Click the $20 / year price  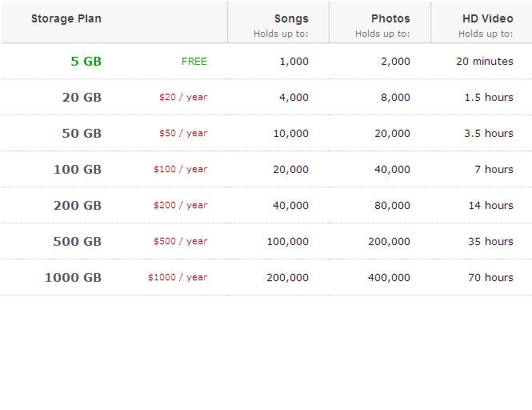(183, 98)
